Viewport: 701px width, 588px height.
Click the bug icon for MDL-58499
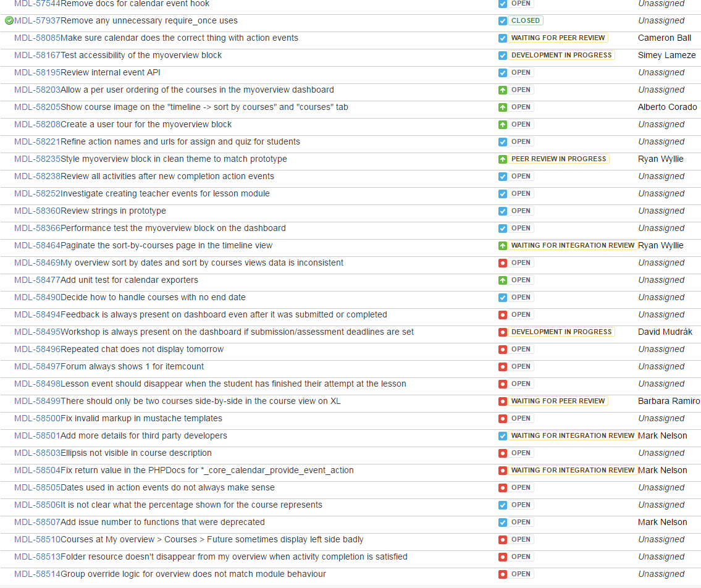point(503,401)
